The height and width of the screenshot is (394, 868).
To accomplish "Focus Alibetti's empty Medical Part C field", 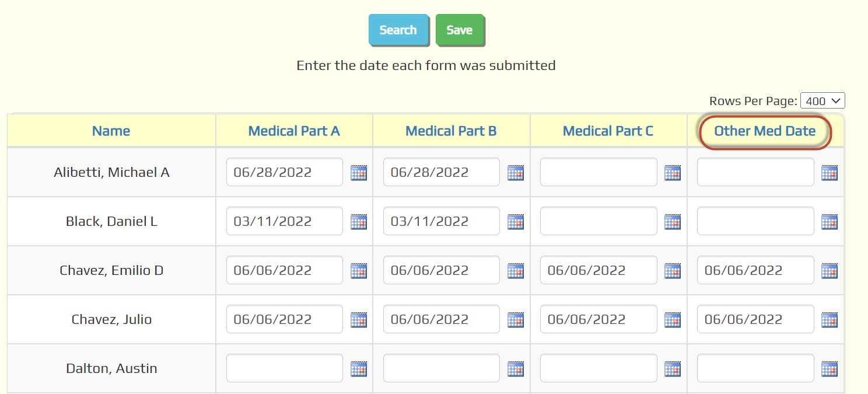I will coord(598,172).
